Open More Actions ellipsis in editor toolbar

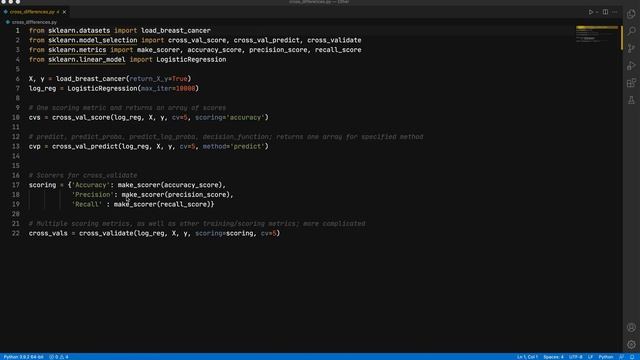[615, 12]
